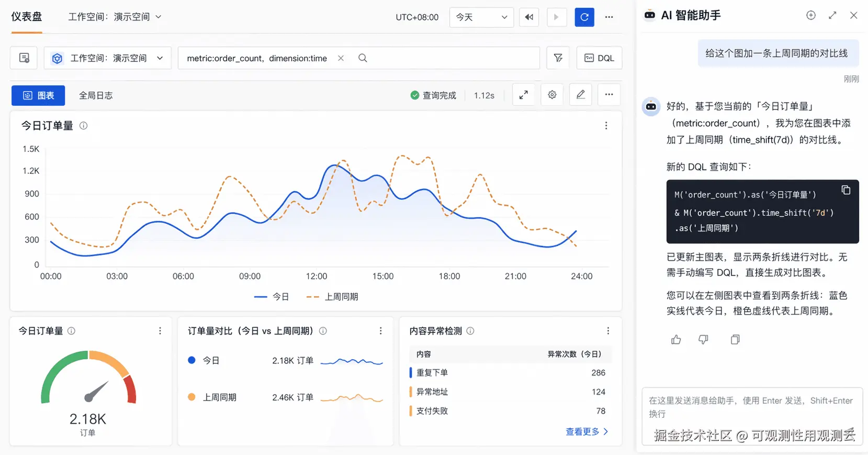This screenshot has height=455, width=868.
Task: Expand the chart to fullscreen
Action: point(523,95)
